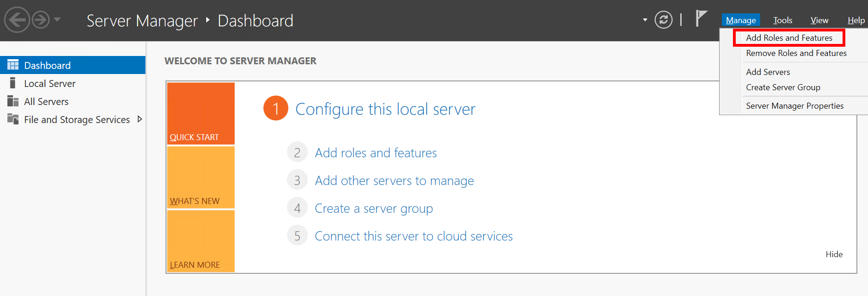Click Configure this local server link
This screenshot has width=868, height=296.
tap(385, 109)
